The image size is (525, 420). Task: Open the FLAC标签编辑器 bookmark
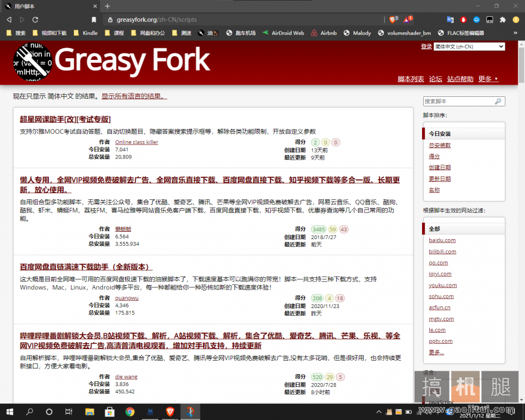point(461,33)
